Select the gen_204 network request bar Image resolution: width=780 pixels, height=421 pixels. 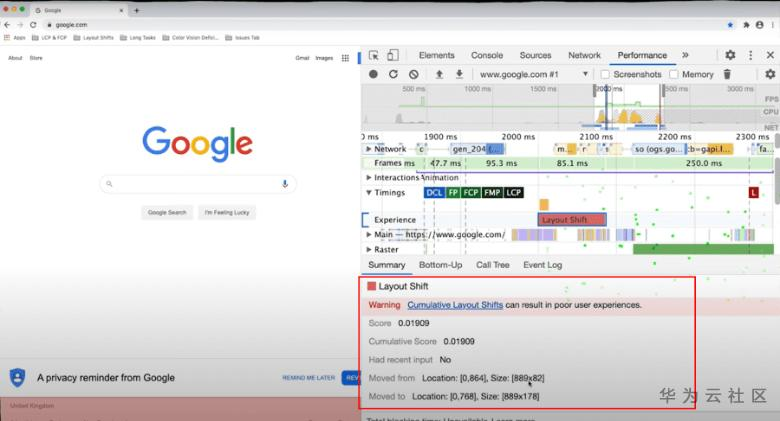coord(477,149)
